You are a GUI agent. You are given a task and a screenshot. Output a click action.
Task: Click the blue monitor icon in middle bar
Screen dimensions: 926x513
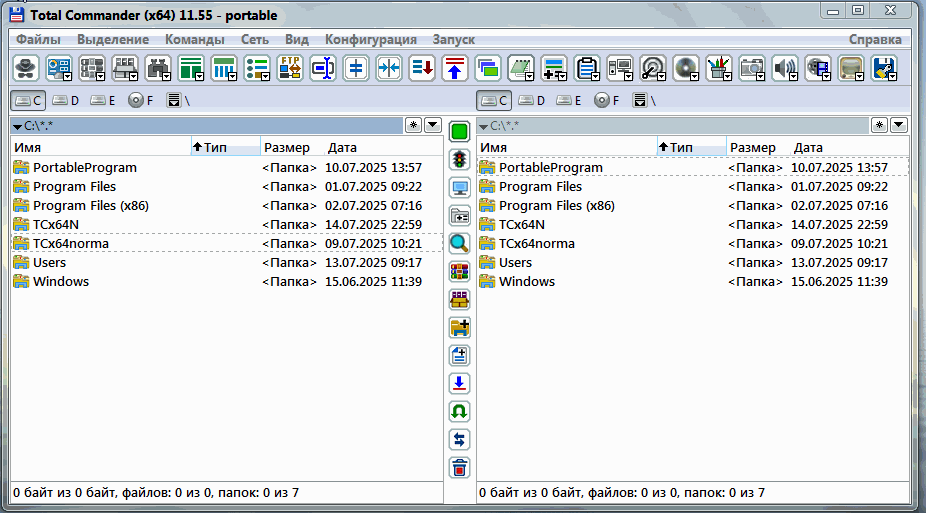coord(459,188)
